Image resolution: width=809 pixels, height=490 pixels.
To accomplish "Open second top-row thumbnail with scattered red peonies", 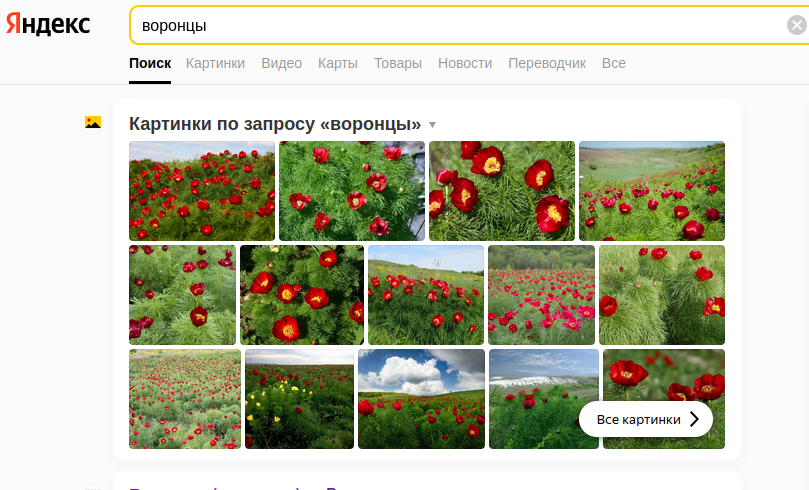I will [x=352, y=191].
